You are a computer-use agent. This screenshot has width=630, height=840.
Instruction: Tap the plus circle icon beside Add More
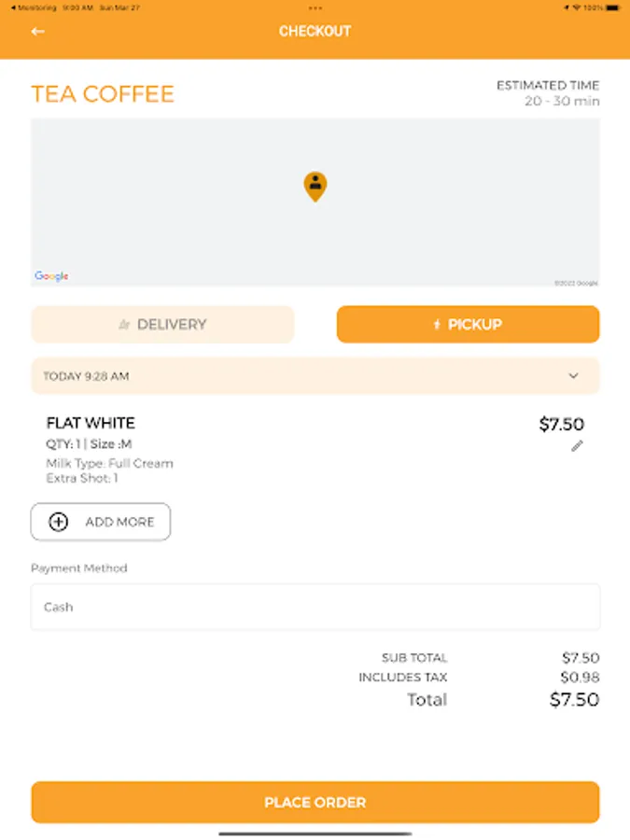[58, 522]
